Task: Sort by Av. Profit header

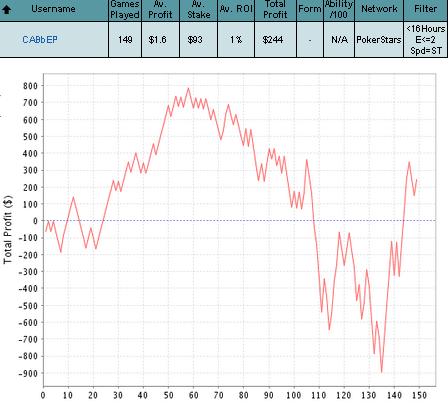Action: coord(160,9)
